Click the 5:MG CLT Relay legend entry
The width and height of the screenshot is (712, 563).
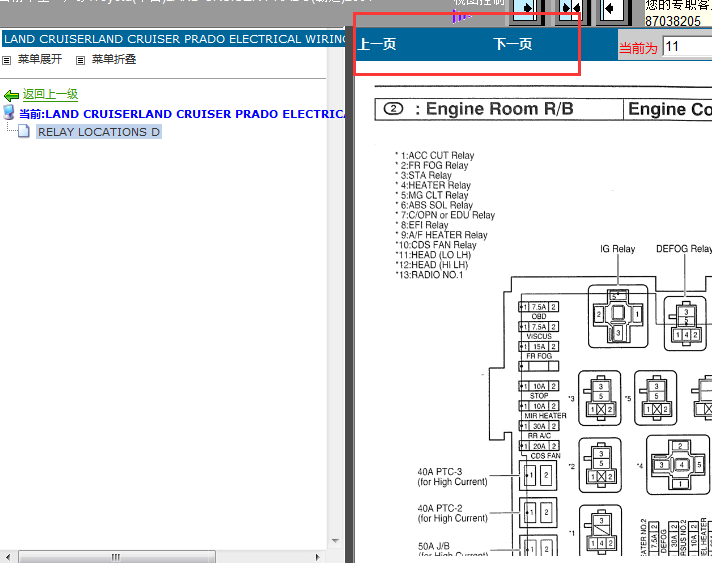431,195
